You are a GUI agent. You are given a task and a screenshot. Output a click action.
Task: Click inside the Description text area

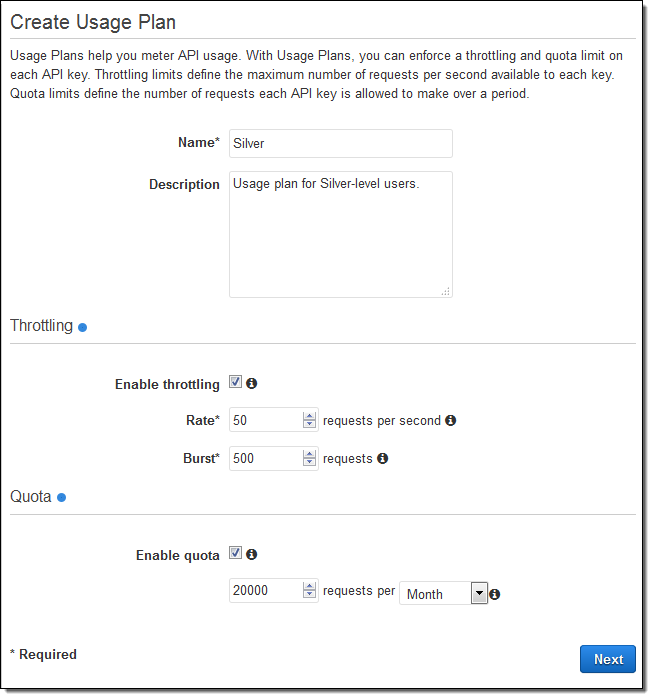340,234
